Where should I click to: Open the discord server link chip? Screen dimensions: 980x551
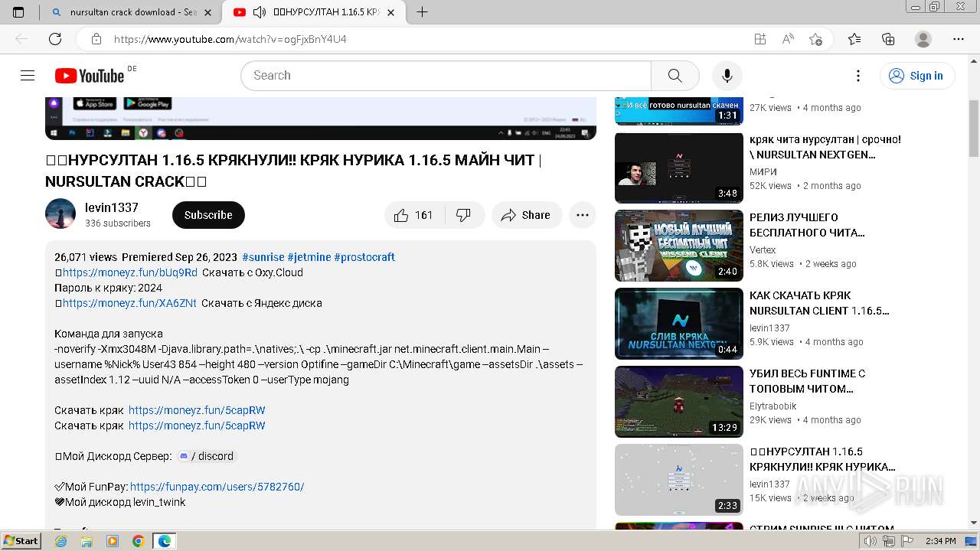point(206,456)
